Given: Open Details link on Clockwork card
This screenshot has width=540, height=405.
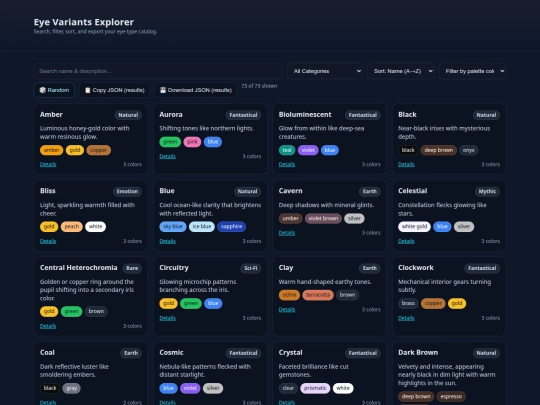Looking at the screenshot, I should point(406,318).
